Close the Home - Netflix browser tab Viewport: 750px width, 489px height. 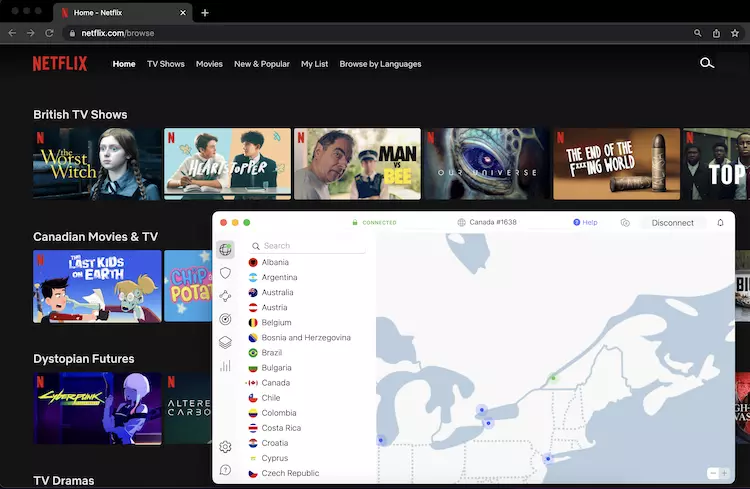pos(183,13)
